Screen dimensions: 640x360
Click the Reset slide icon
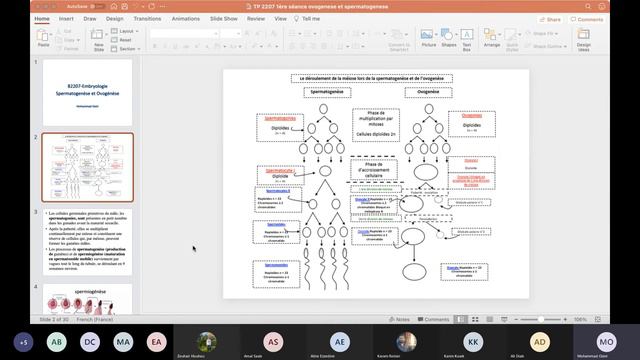121,40
